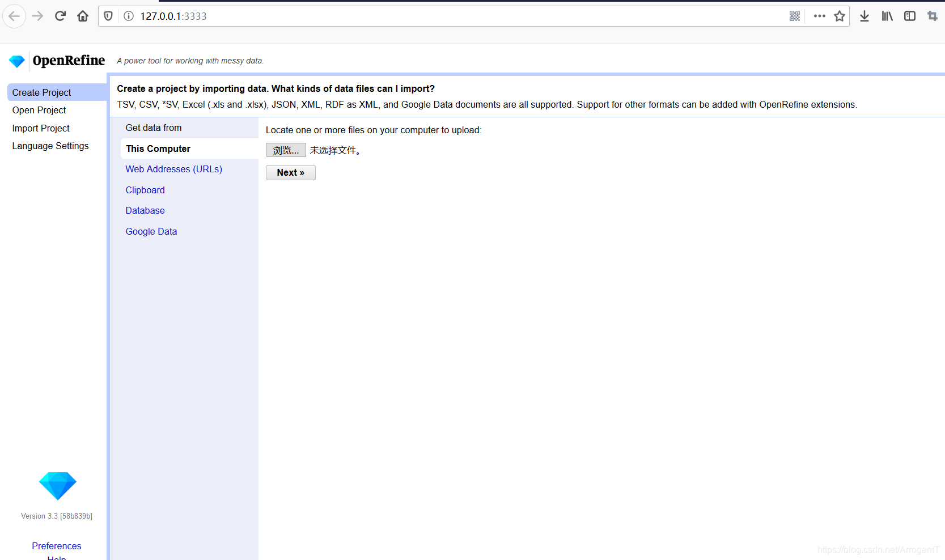The height and width of the screenshot is (560, 945).
Task: Click the 未选择文件 file status text
Action: pos(335,150)
